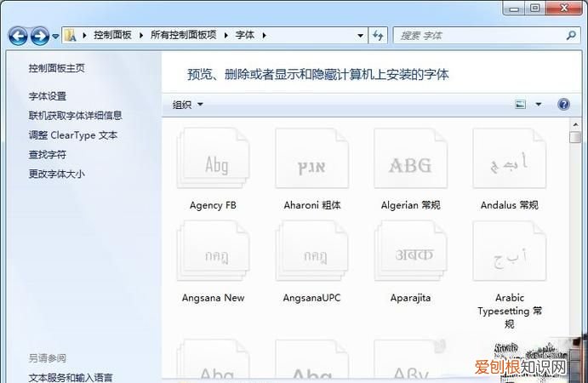Select the Agency FB font family icon
The width and height of the screenshot is (588, 383).
[x=213, y=158]
